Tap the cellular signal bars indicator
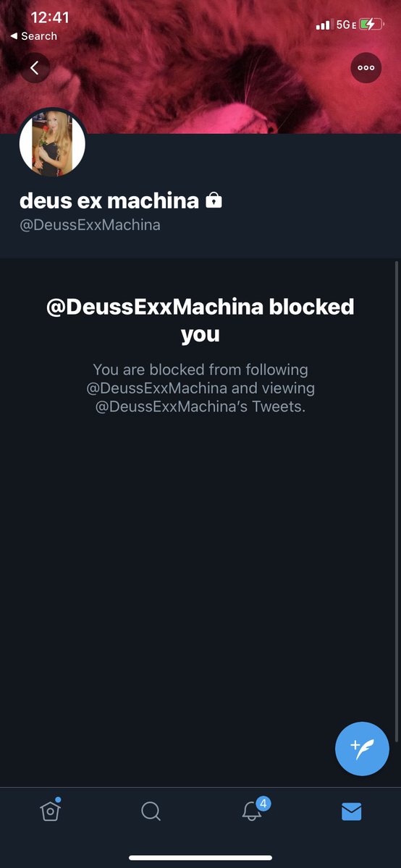This screenshot has width=401, height=868. click(x=323, y=25)
